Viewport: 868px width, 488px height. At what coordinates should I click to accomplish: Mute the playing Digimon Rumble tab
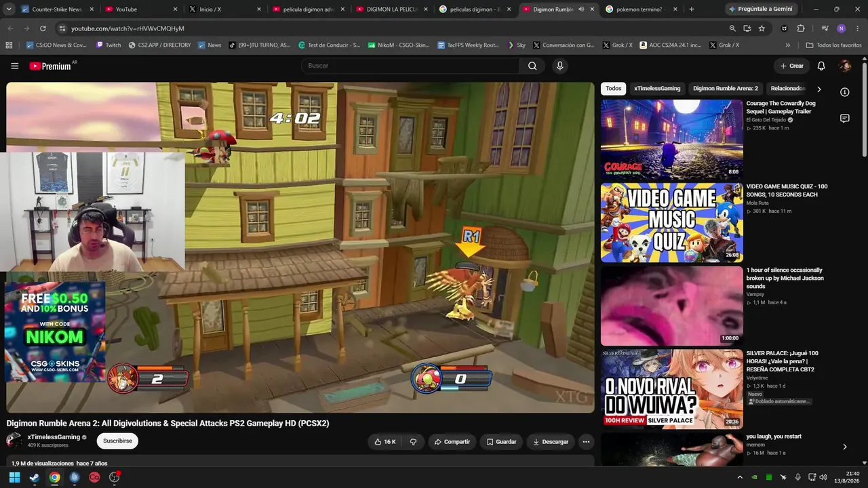pos(581,9)
